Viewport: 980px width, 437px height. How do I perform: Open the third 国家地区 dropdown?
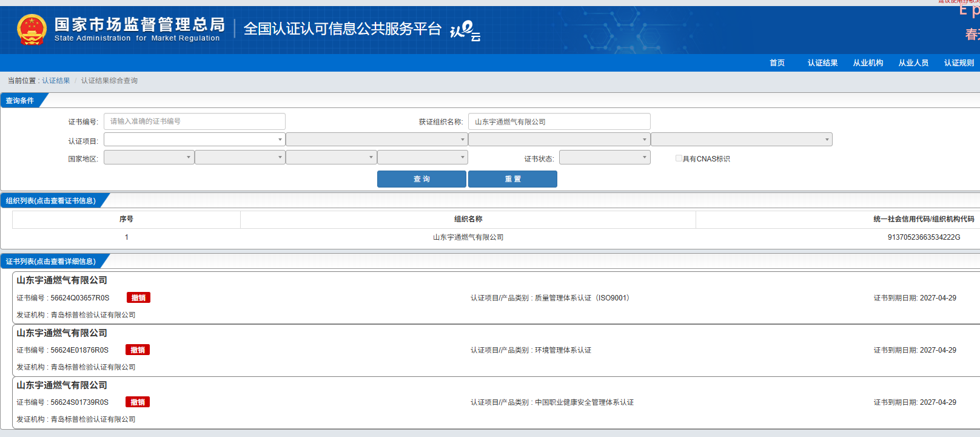331,158
